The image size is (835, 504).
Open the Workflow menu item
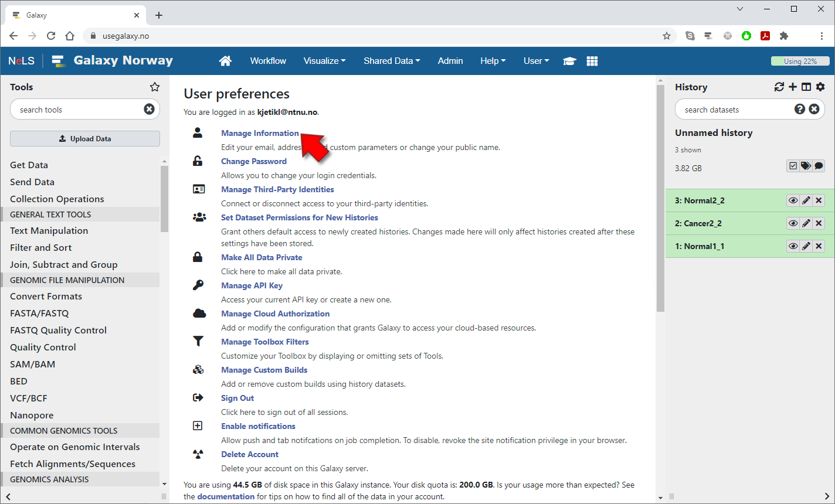[x=268, y=61]
